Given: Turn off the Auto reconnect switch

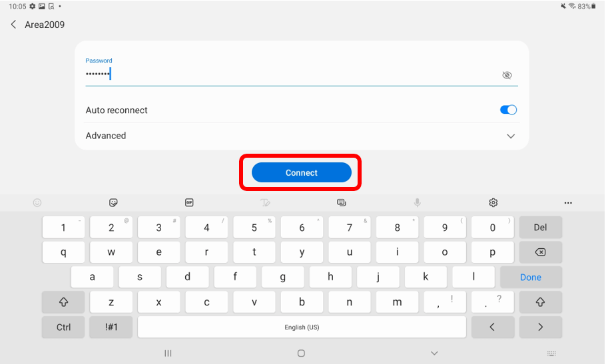Looking at the screenshot, I should tap(508, 110).
